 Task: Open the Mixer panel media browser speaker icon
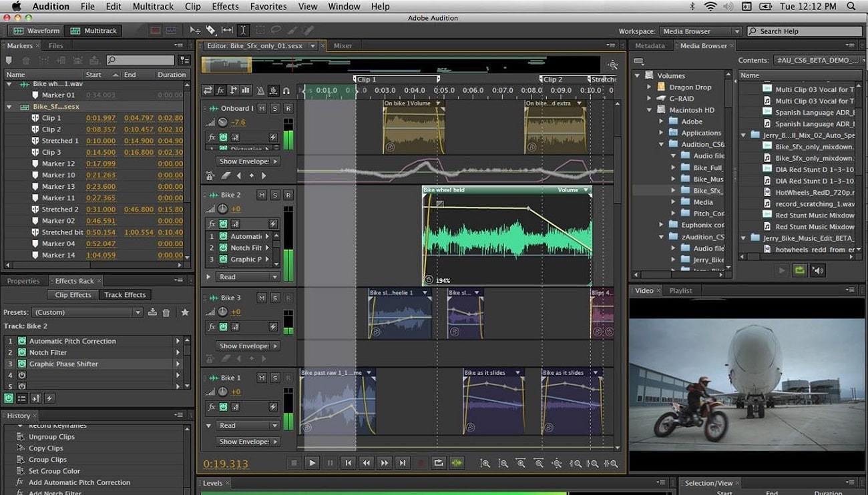tap(818, 270)
